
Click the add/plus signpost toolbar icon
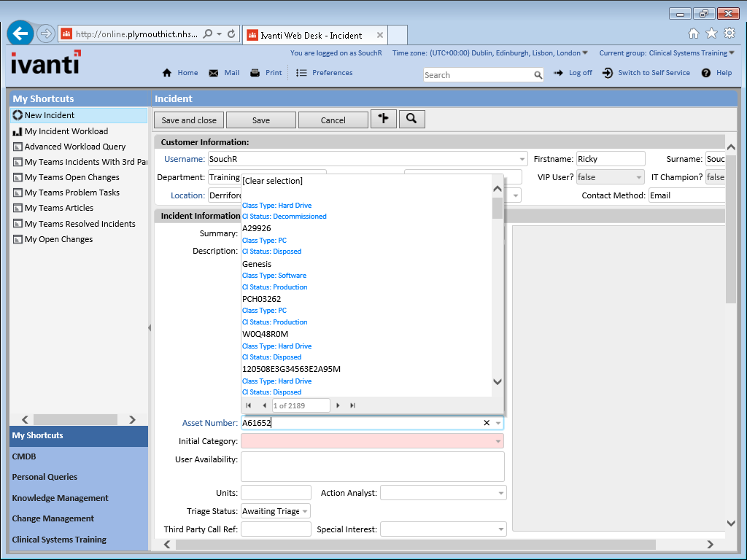(384, 119)
